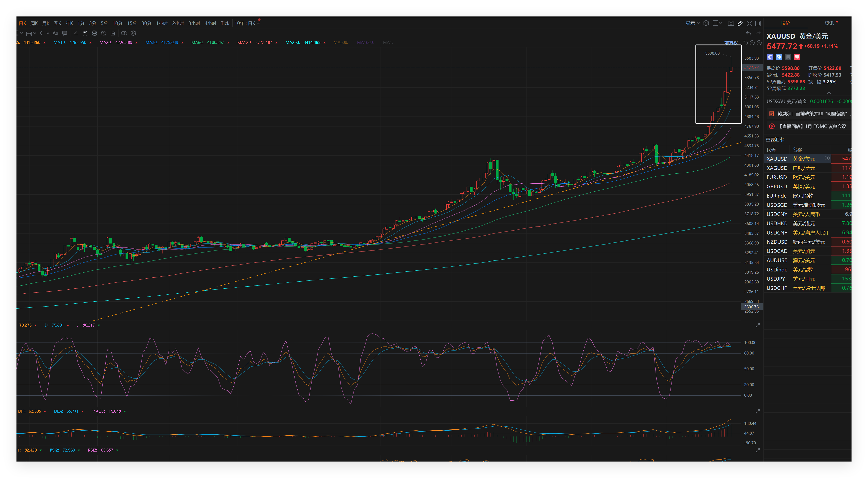The image size is (868, 478).
Task: Open the 显示 display dropdown
Action: (693, 23)
